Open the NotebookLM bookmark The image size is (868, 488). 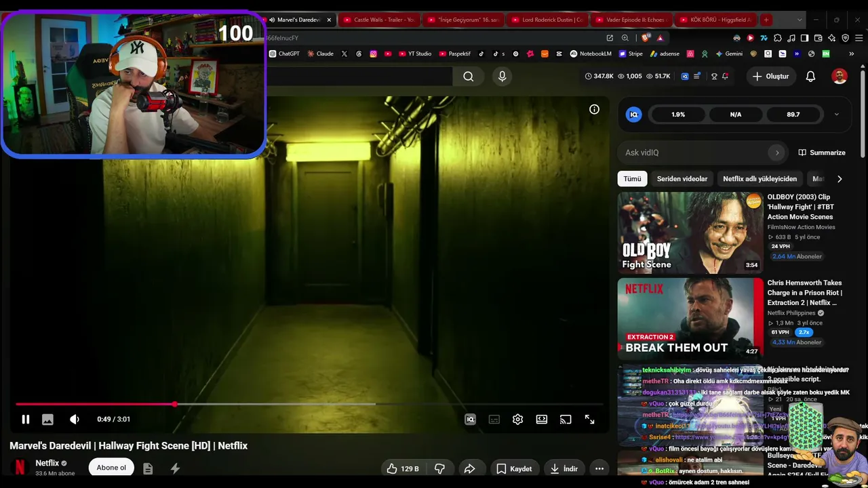(x=591, y=54)
